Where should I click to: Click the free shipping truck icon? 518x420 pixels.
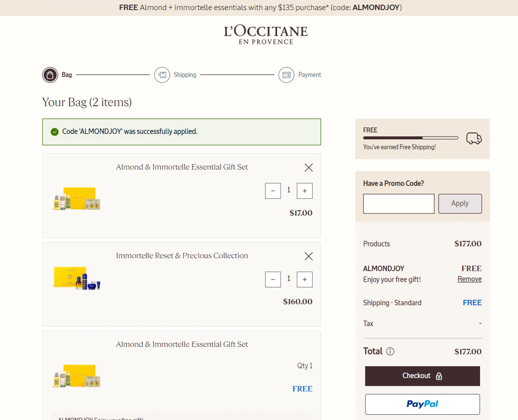(474, 138)
